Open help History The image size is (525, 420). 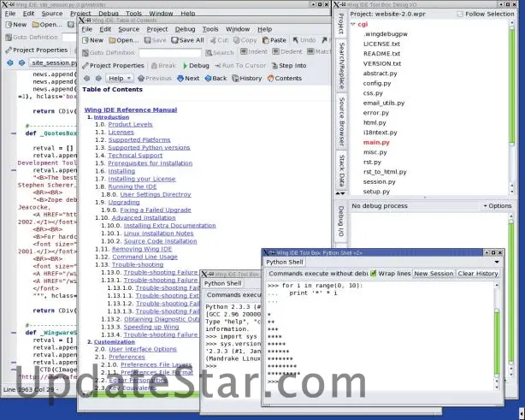pyautogui.click(x=247, y=79)
